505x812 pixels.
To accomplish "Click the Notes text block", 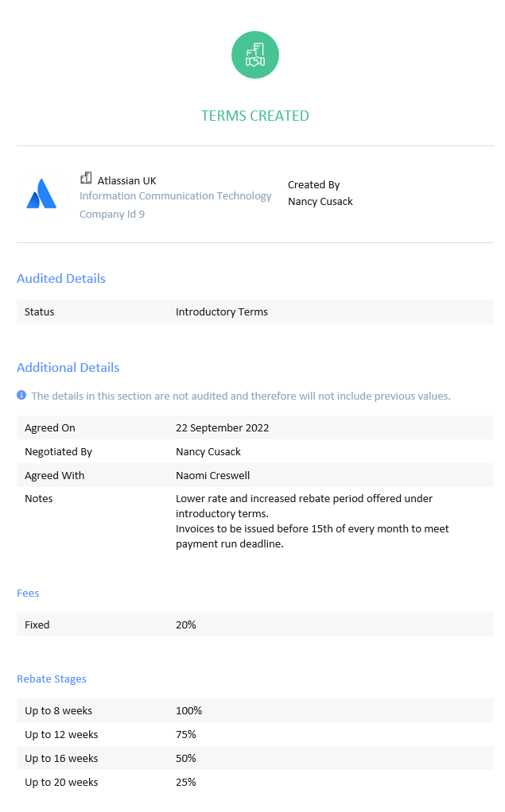I will (x=312, y=521).
